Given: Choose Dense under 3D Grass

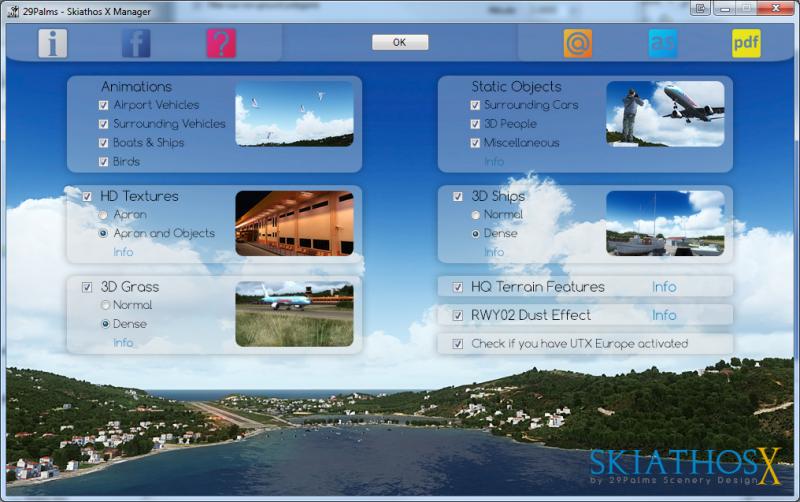Looking at the screenshot, I should tap(106, 324).
